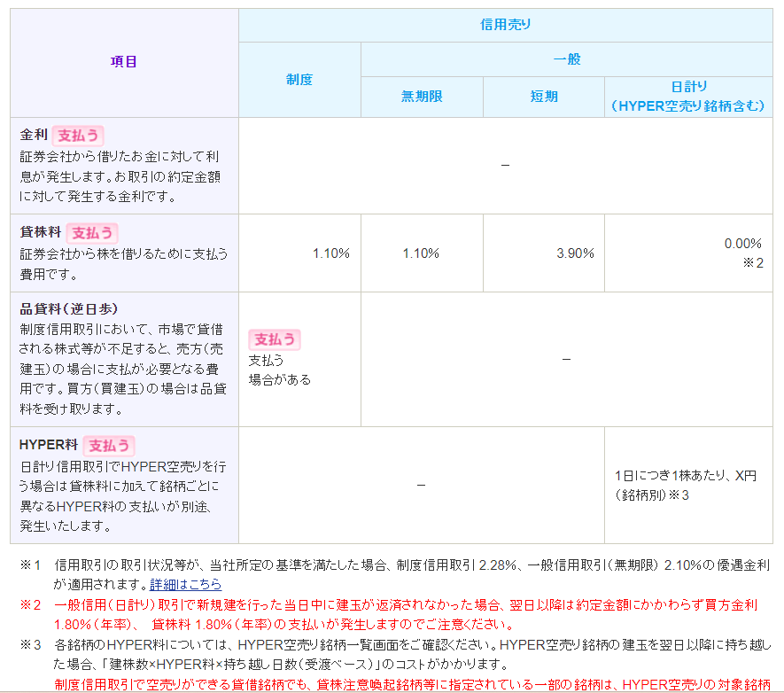Viewport: 784px width, 693px height.
Task: Click the red ※2 footnote marker
Action: tap(30, 604)
